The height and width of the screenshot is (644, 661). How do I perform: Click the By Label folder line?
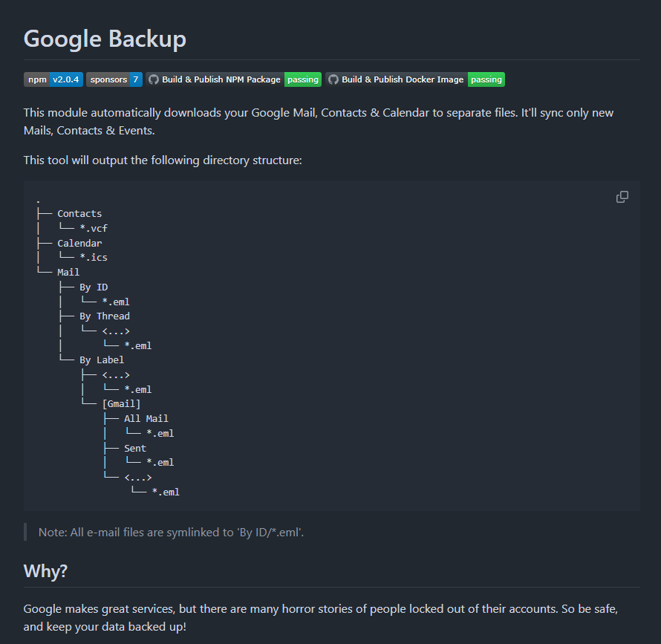[x=102, y=360]
